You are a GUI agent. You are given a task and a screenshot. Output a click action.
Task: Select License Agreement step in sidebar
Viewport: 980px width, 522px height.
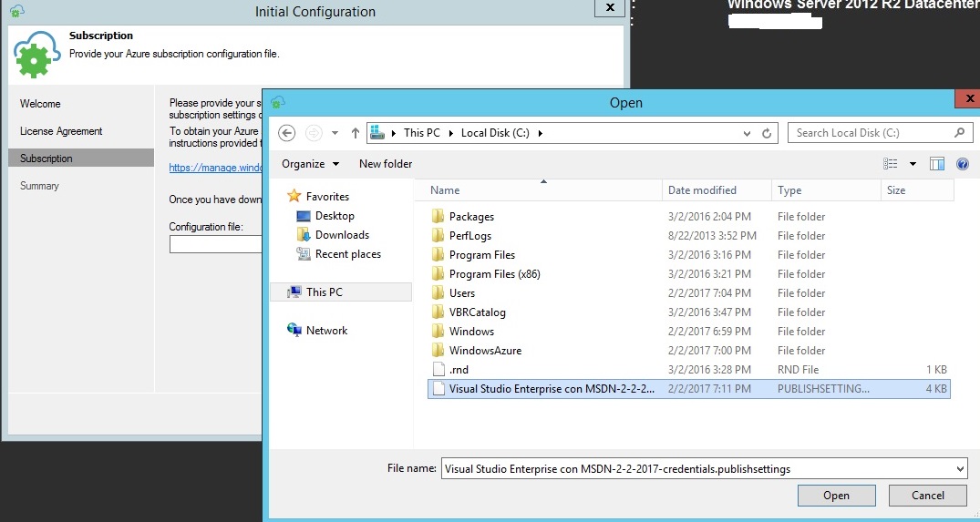pyautogui.click(x=61, y=131)
